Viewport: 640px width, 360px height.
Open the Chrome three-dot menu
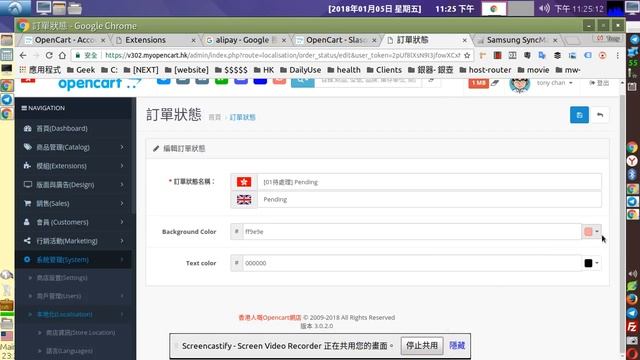pyautogui.click(x=618, y=55)
